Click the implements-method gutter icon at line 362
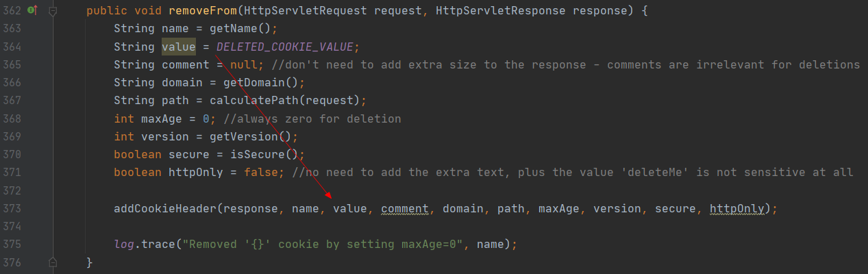868x274 pixels. tap(32, 11)
